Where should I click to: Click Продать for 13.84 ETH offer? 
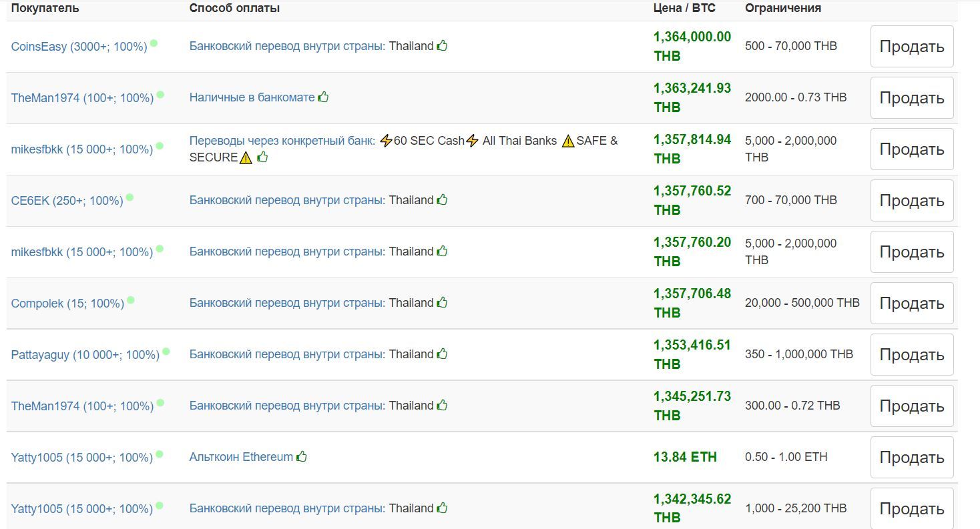(x=912, y=458)
